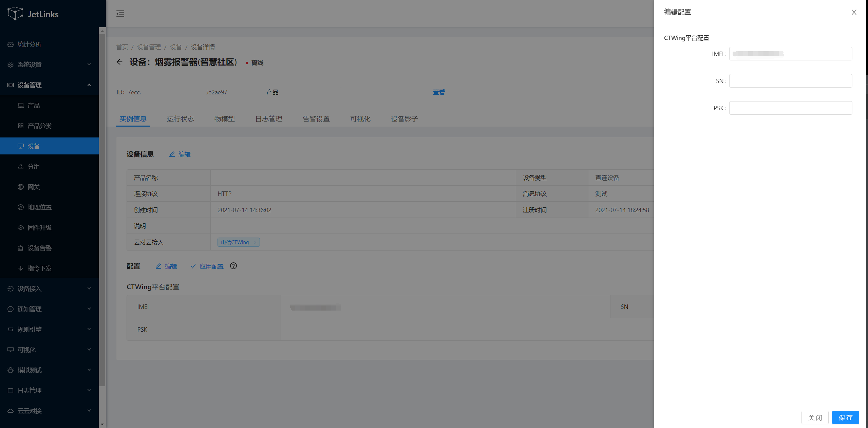Click the 设备接入 sidebar icon
868x428 pixels.
(11, 289)
